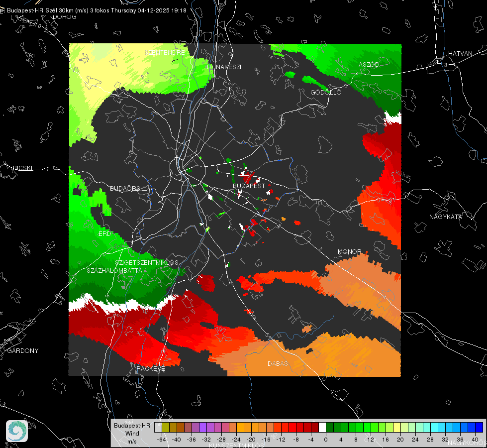
Task: Click the NAGYKÁTA town label
Action: 445,217
